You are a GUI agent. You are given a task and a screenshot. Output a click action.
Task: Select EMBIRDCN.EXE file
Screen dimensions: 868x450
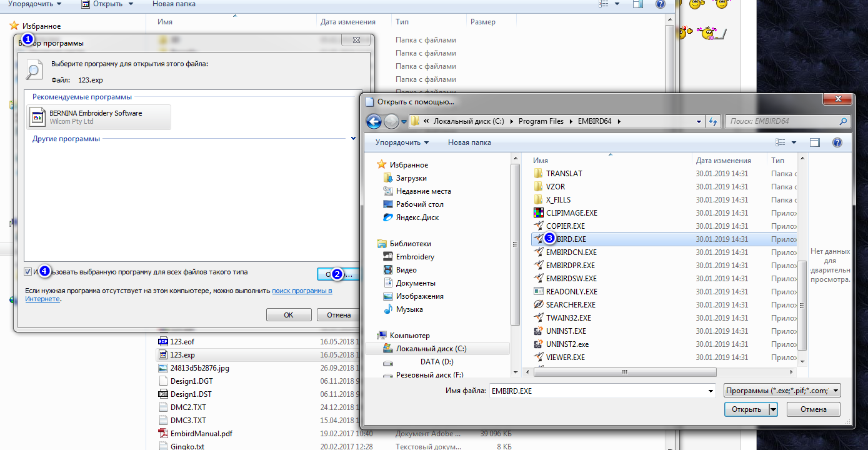(571, 252)
